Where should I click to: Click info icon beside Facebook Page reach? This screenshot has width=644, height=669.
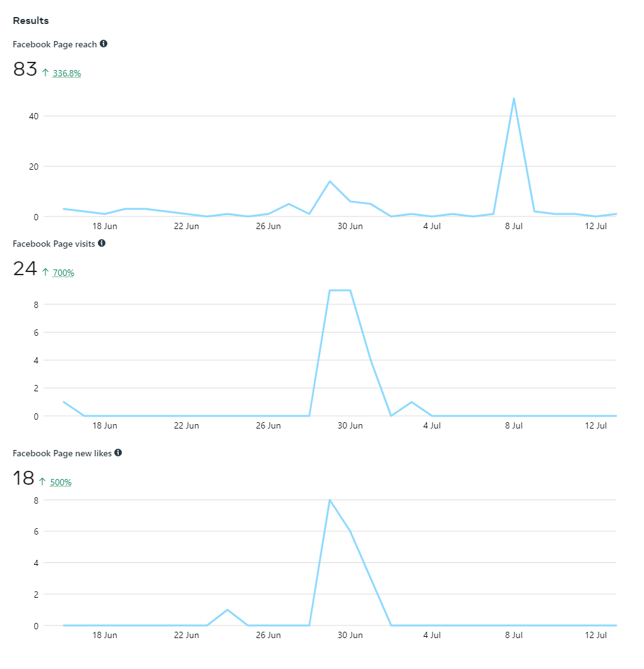pos(104,44)
